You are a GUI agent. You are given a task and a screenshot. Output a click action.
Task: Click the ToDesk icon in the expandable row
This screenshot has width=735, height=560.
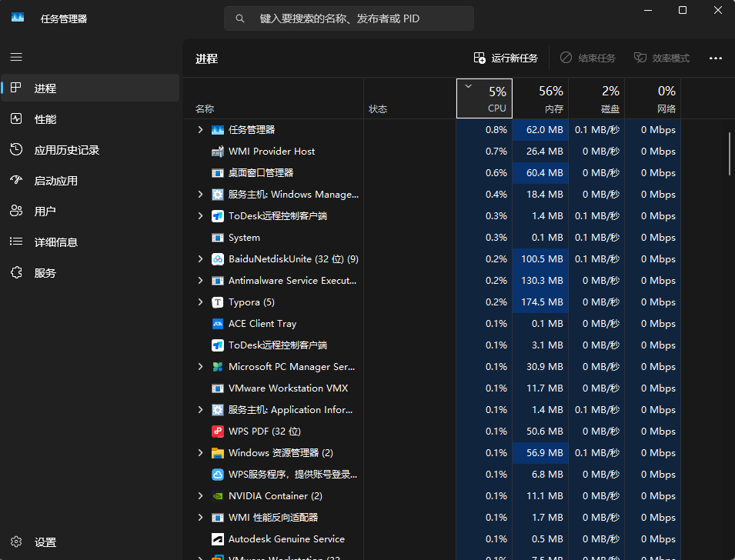pos(218,216)
